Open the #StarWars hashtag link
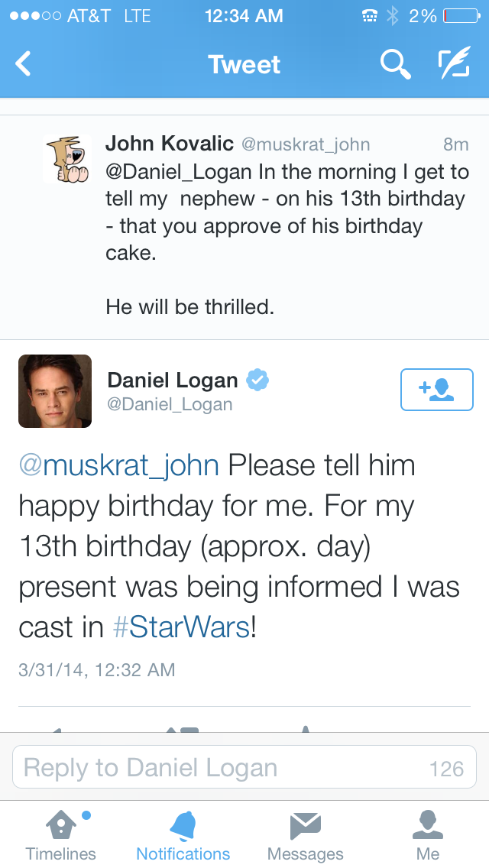The height and width of the screenshot is (868, 489). coord(181,627)
